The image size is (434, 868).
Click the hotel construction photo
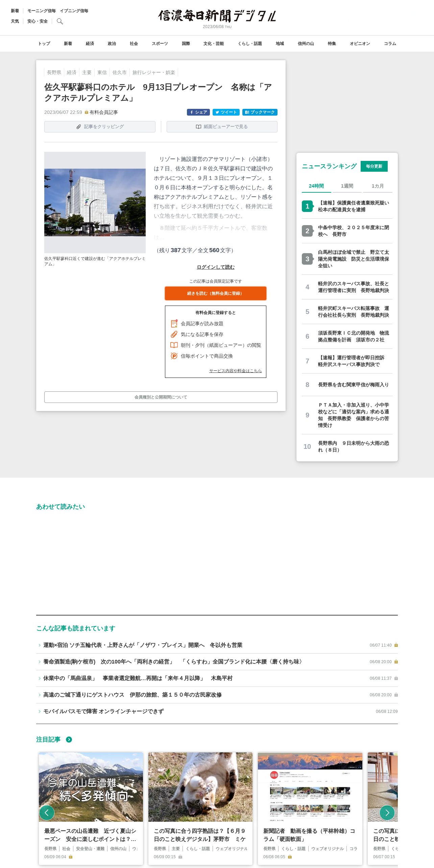(95, 202)
